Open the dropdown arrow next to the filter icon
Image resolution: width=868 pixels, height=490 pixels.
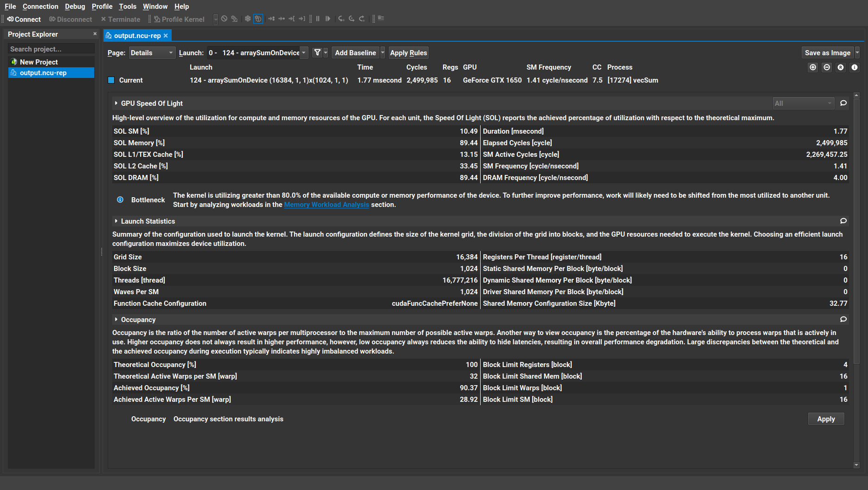[326, 53]
